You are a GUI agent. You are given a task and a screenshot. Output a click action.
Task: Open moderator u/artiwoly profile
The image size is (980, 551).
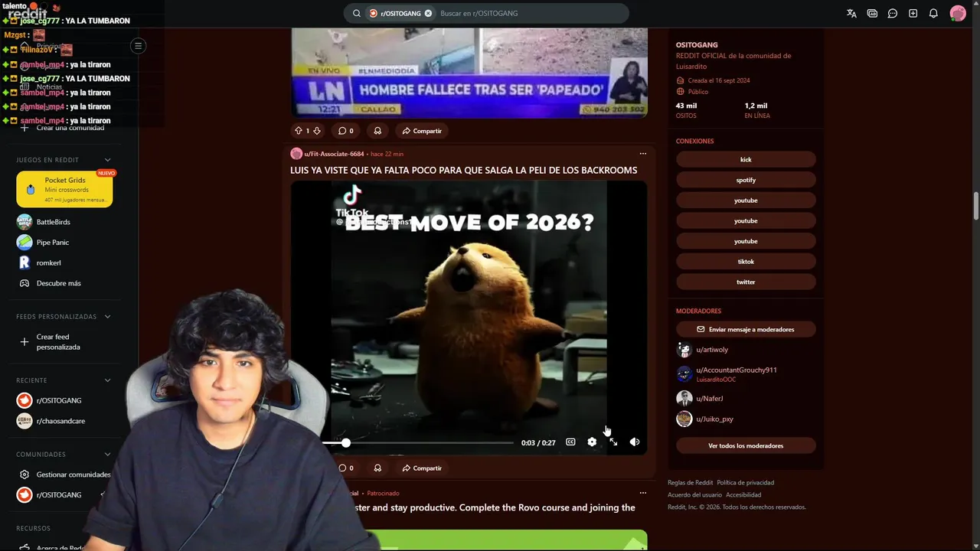click(x=712, y=350)
